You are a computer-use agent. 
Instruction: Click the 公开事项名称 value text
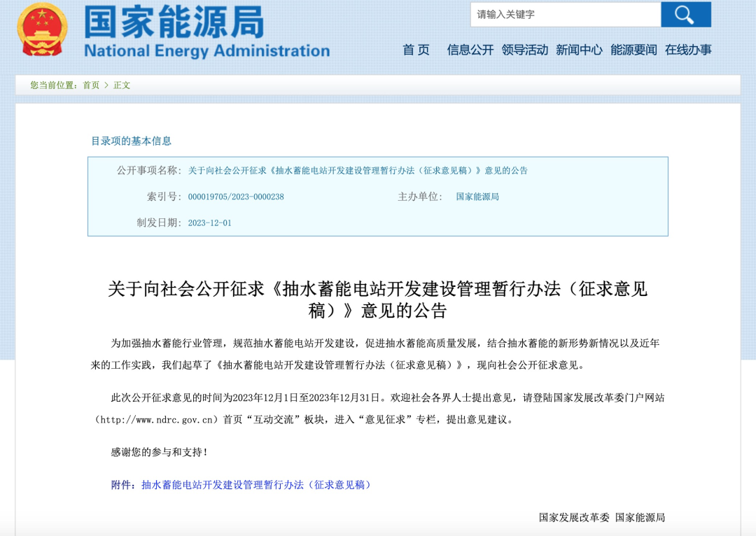coord(358,171)
